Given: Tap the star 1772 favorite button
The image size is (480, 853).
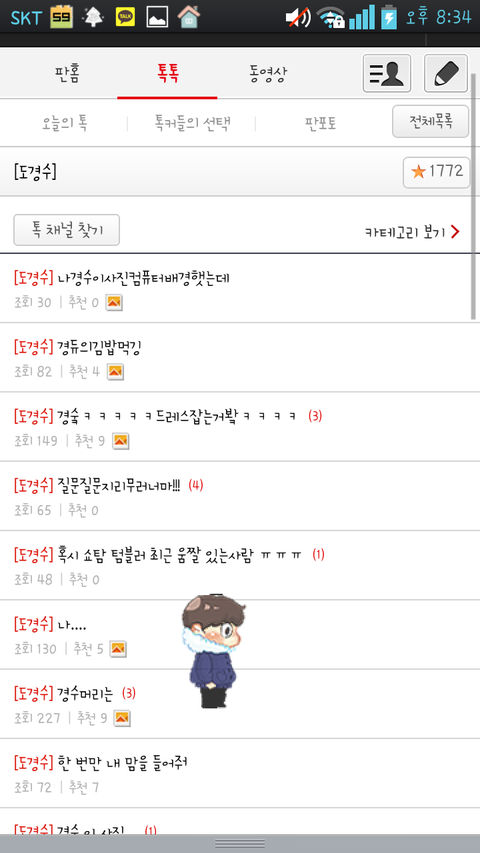Looking at the screenshot, I should (x=436, y=172).
